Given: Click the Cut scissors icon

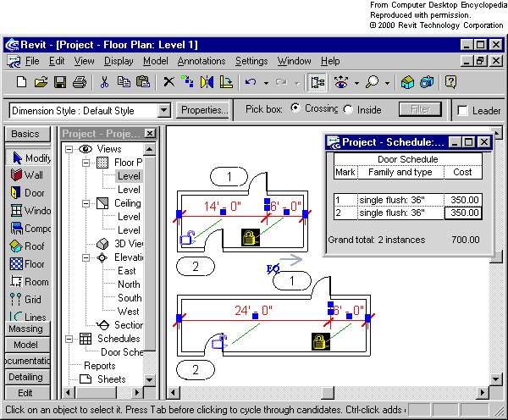Looking at the screenshot, I should (104, 82).
